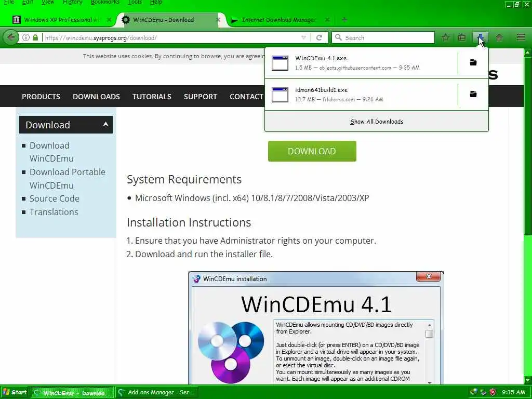This screenshot has width=532, height=399.
Task: Click the WinCDEmu-4.1.exe download entry name
Action: 321,58
